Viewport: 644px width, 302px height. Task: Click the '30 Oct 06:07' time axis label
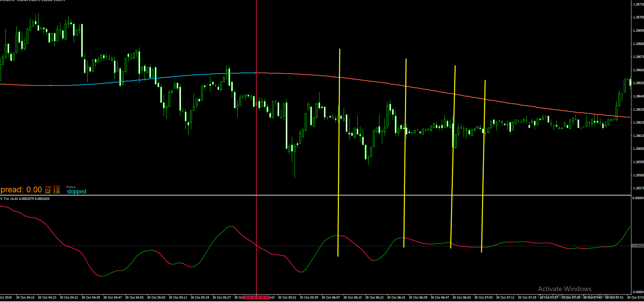pos(331,297)
